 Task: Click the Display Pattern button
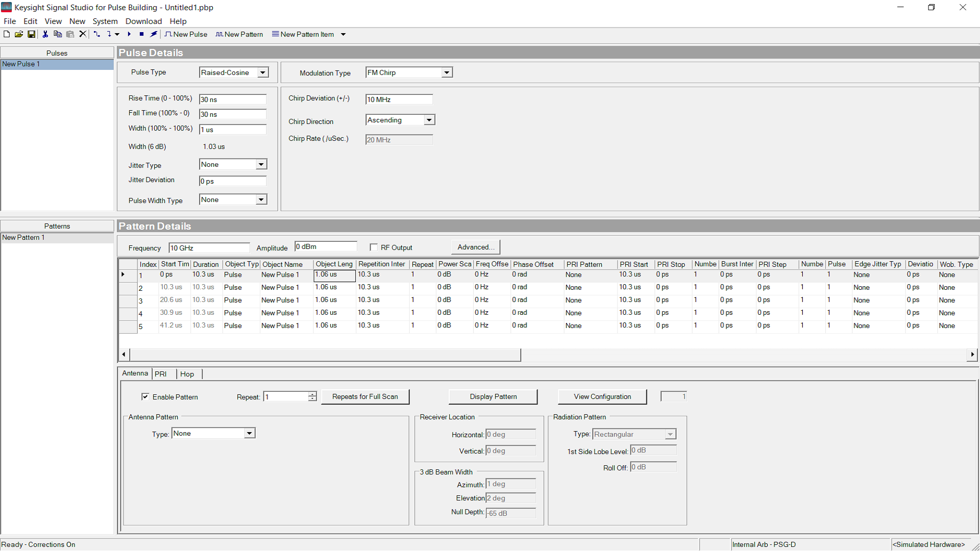493,396
